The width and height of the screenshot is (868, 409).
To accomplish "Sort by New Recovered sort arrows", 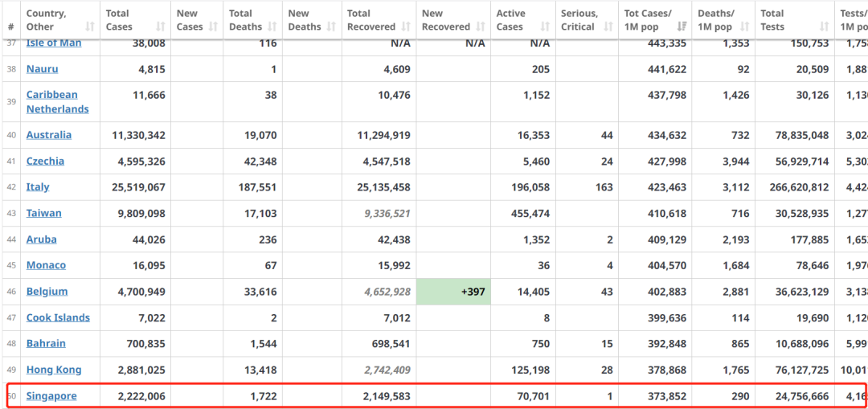I will tap(480, 27).
